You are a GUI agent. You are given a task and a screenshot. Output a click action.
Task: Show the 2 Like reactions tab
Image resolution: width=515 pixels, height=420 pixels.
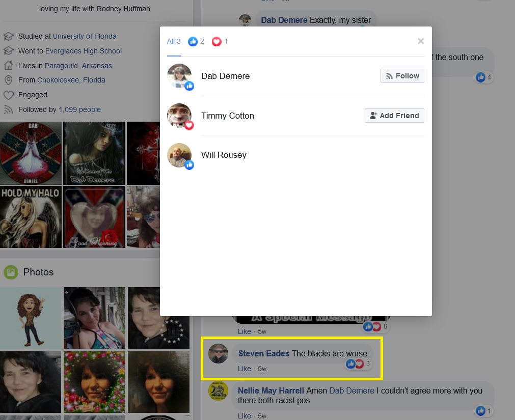(x=196, y=41)
